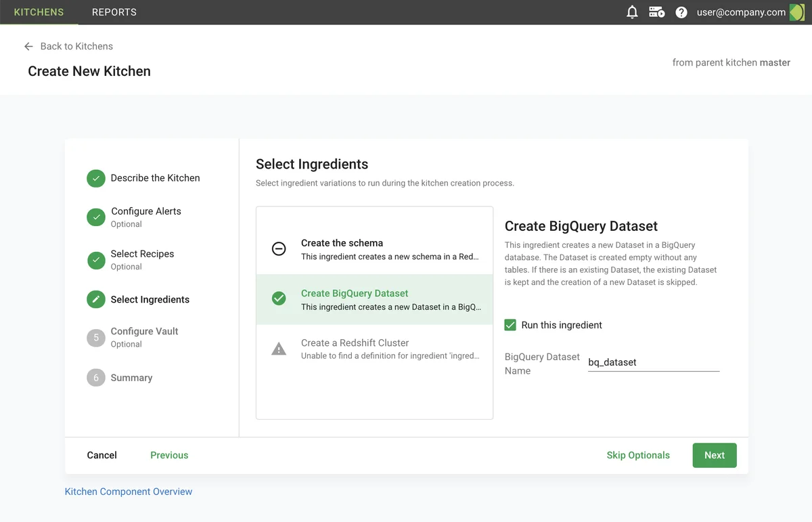Viewport: 812px width, 522px height.
Task: Open the orders run queue icon
Action: point(656,12)
